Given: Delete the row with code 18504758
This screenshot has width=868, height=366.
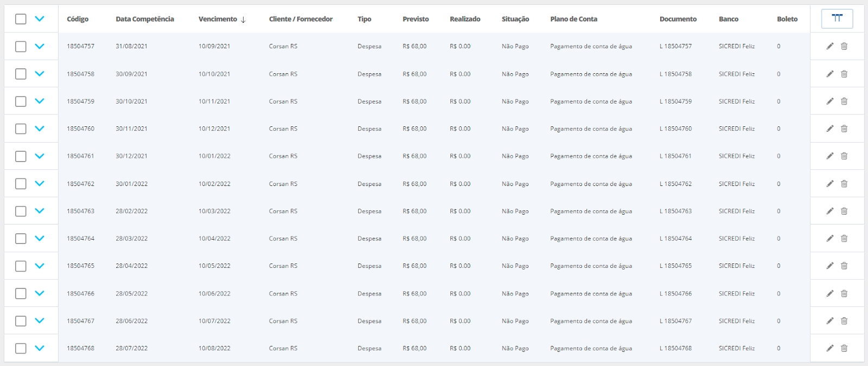Looking at the screenshot, I should click(844, 74).
